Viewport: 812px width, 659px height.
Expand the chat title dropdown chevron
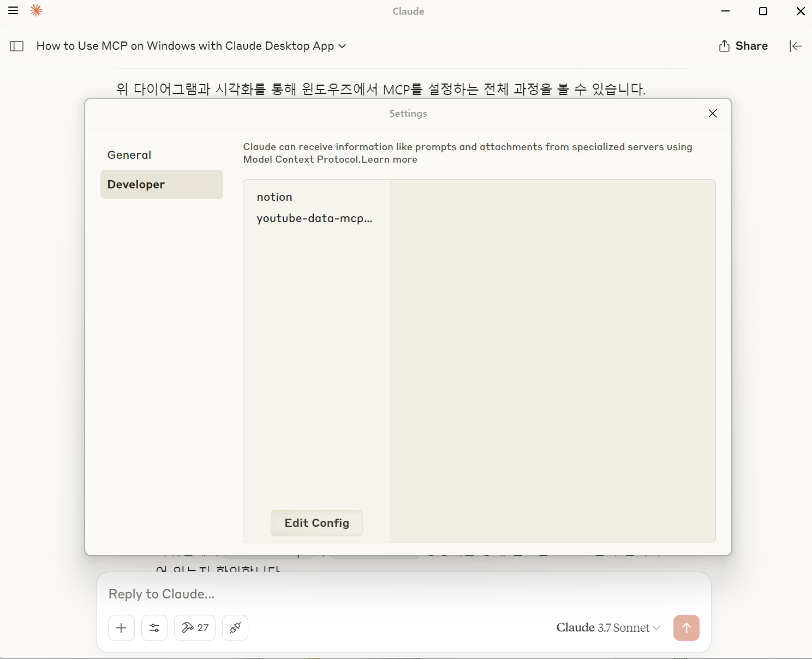[342, 46]
